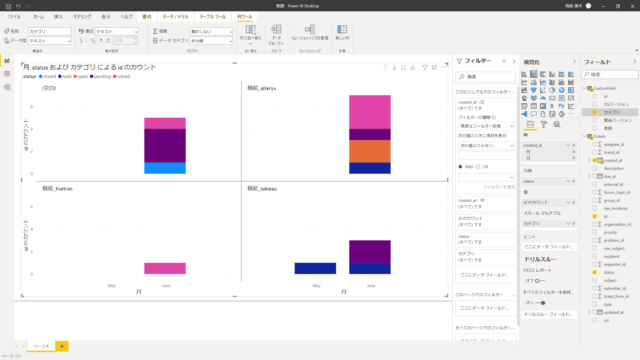Remove status field from legend well
Viewport: 640px width, 360px height.
tap(573, 181)
